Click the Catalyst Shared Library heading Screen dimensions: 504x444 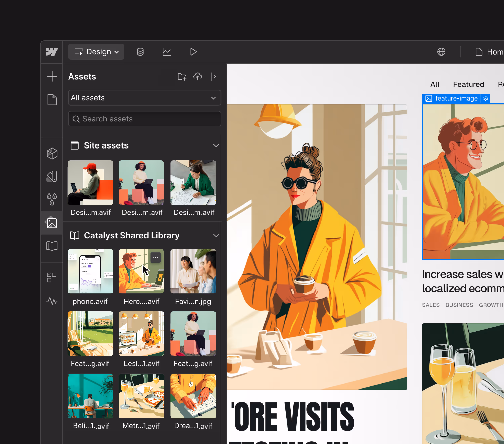click(132, 235)
